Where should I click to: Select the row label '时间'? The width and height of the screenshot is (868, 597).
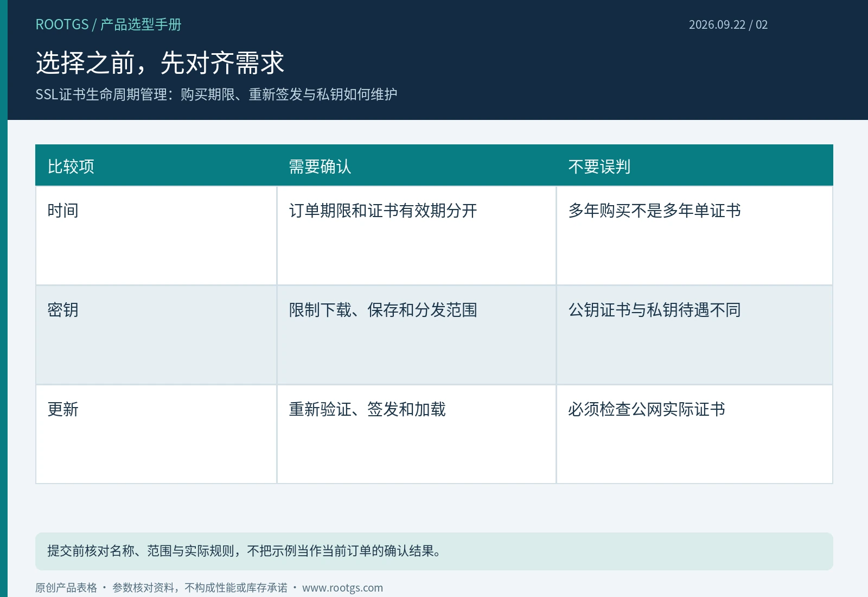[63, 211]
